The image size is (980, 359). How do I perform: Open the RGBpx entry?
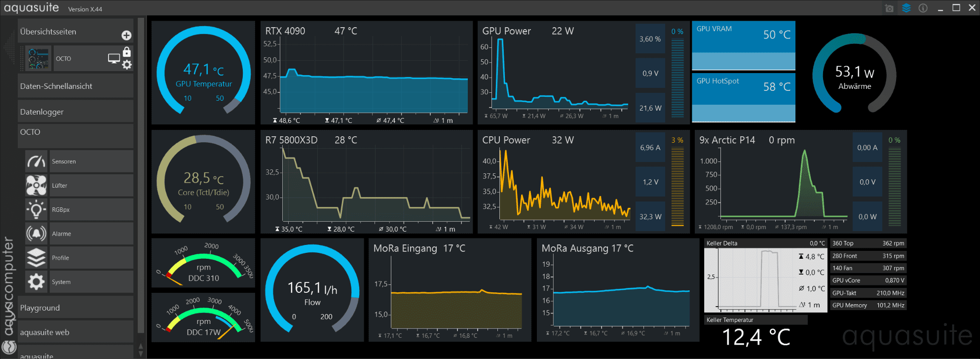point(91,209)
